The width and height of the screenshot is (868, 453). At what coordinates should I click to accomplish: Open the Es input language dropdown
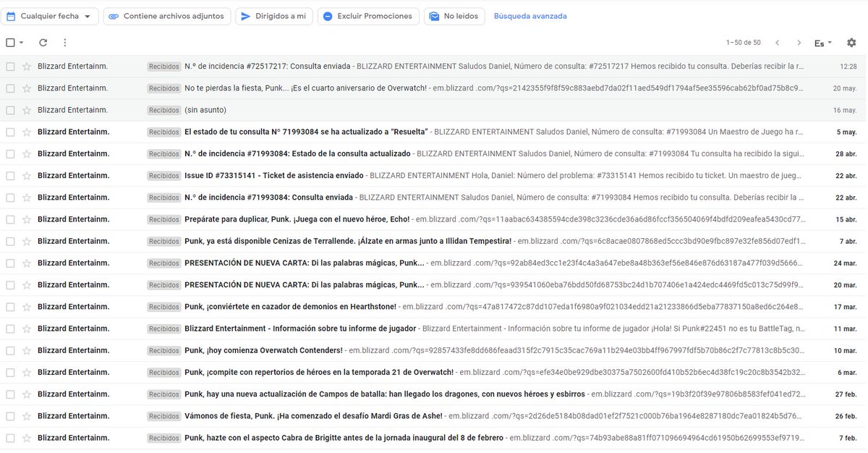coord(823,43)
